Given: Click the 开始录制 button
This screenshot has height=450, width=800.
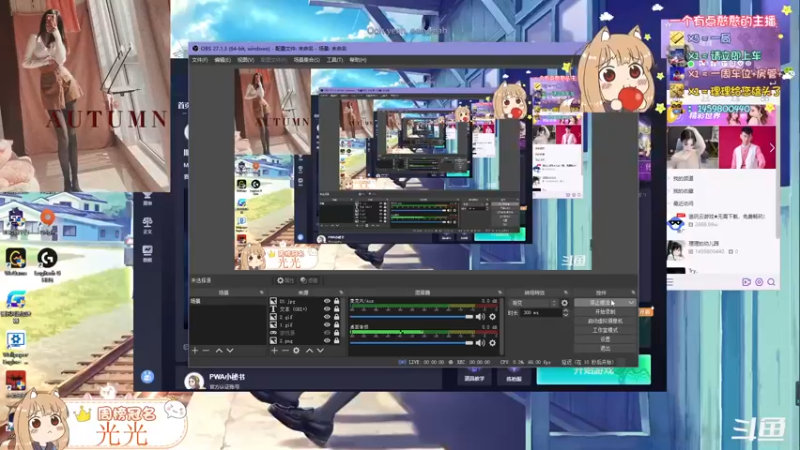Looking at the screenshot, I should pos(605,312).
